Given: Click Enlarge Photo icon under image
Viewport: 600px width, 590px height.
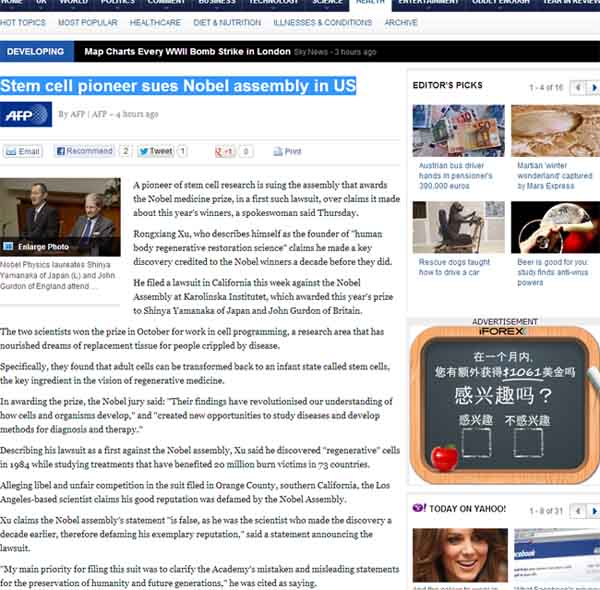Looking at the screenshot, I should pos(8,246).
